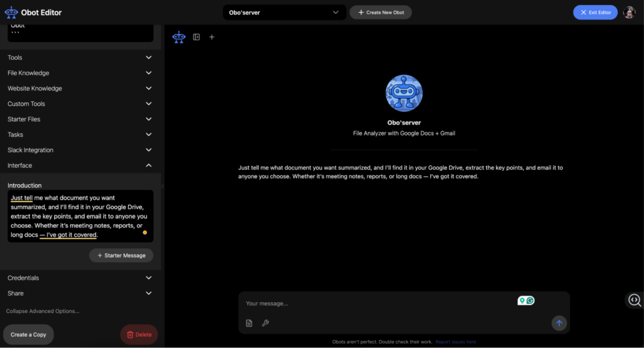Image resolution: width=644 pixels, height=348 pixels.
Task: Click inside the Introduction text area
Action: click(80, 216)
